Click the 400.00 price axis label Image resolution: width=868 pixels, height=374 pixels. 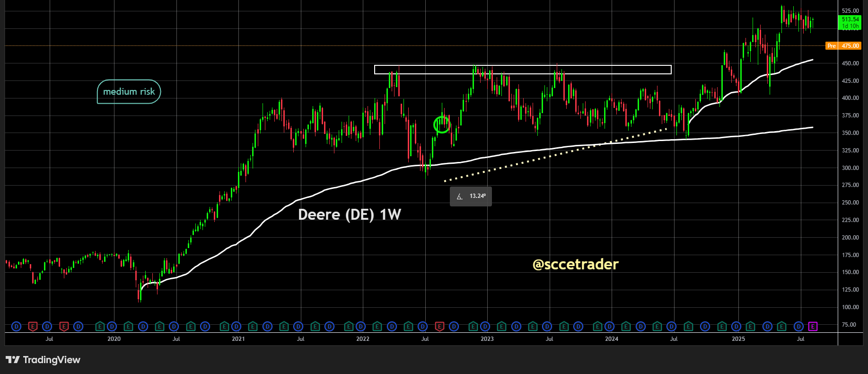850,98
